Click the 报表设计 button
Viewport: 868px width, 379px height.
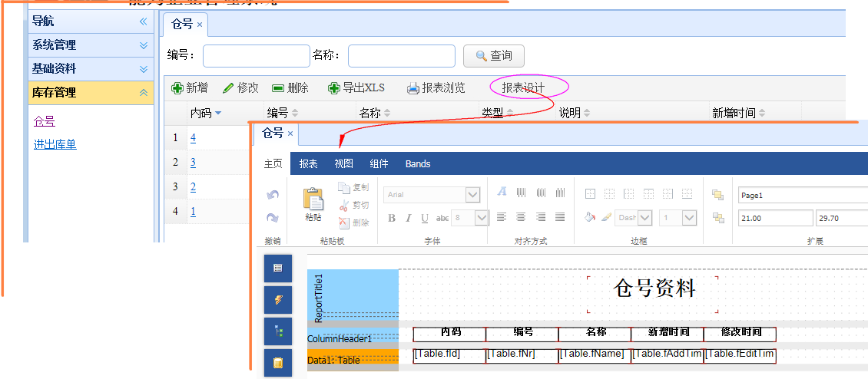[523, 88]
